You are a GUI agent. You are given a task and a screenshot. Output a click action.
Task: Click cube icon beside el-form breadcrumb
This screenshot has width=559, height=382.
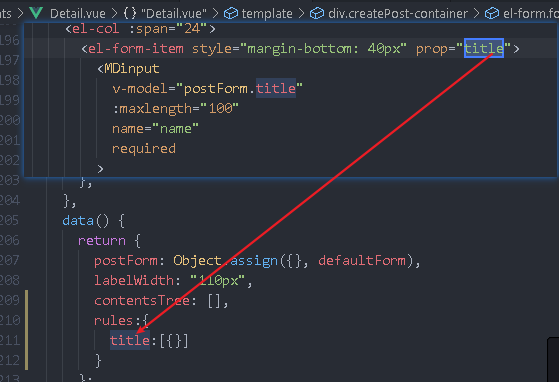492,14
